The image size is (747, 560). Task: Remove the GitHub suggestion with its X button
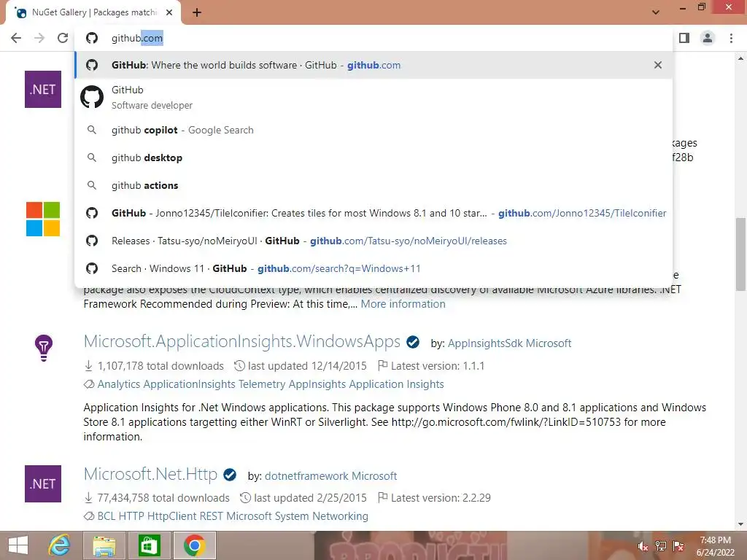point(658,65)
